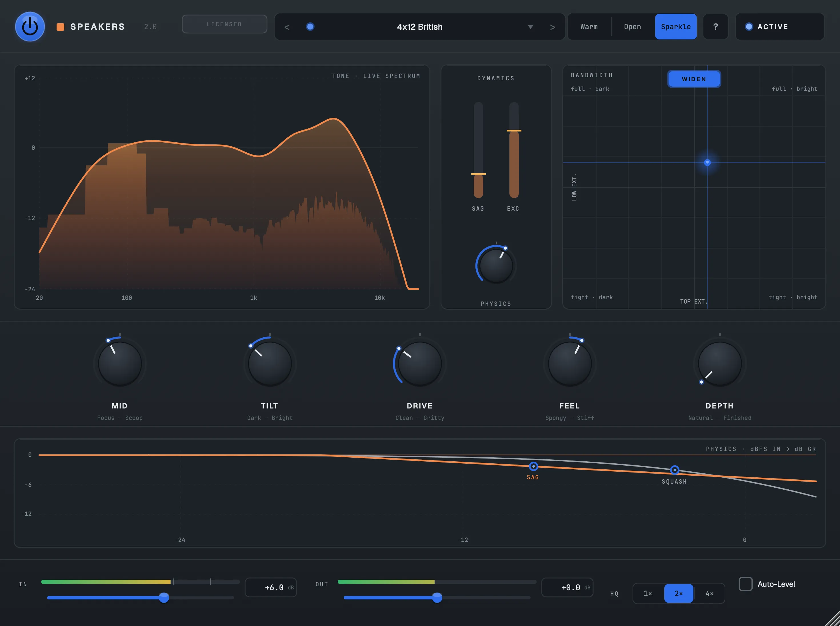Viewport: 840px width, 626px height.
Task: Click the 'Clean — Gritty' caption
Action: (420, 418)
